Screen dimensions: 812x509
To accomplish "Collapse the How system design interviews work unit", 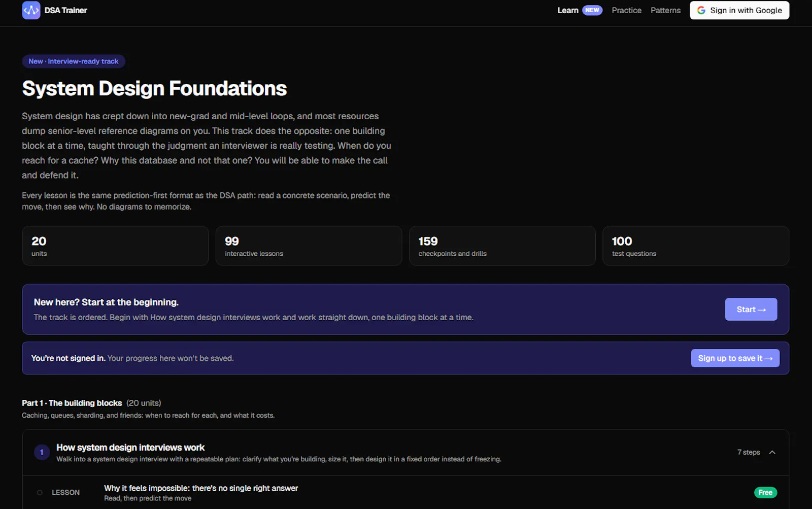I will (772, 452).
